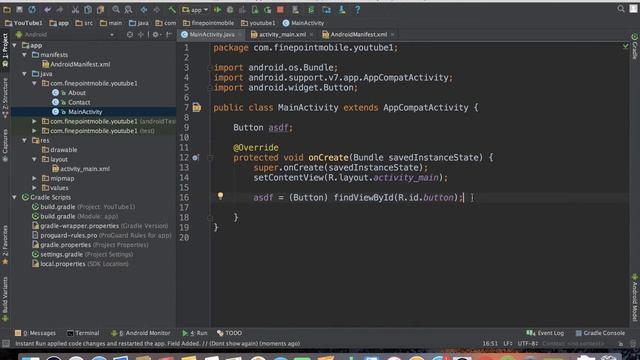Open settings.gradle in Gradle Scripts
640x360 pixels.
83,254
